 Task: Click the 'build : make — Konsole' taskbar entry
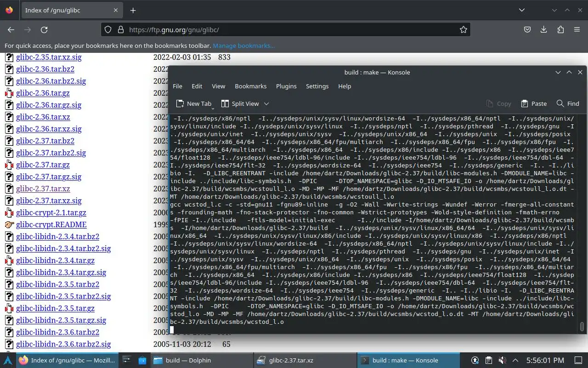tap(408, 360)
